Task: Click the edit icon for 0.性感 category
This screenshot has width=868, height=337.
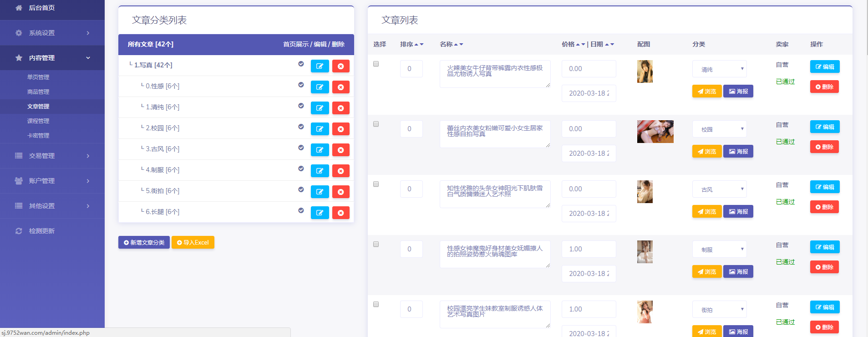Action: pos(320,87)
